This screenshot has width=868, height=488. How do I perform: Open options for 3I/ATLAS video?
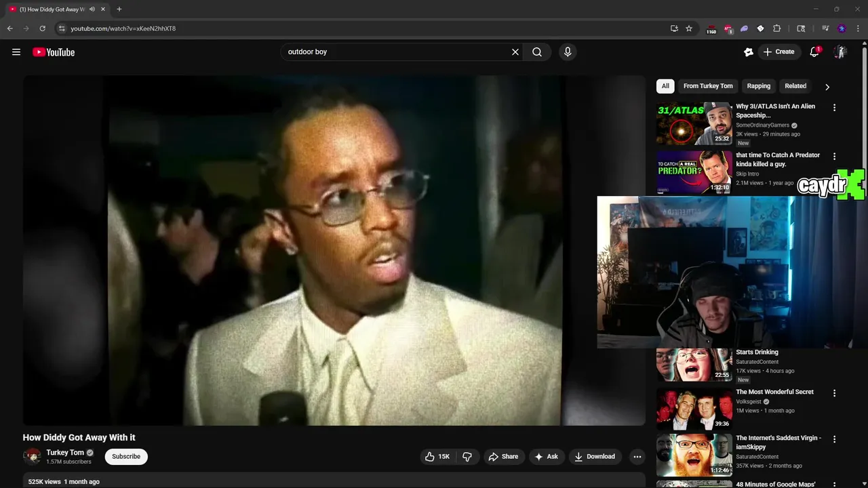pyautogui.click(x=834, y=108)
